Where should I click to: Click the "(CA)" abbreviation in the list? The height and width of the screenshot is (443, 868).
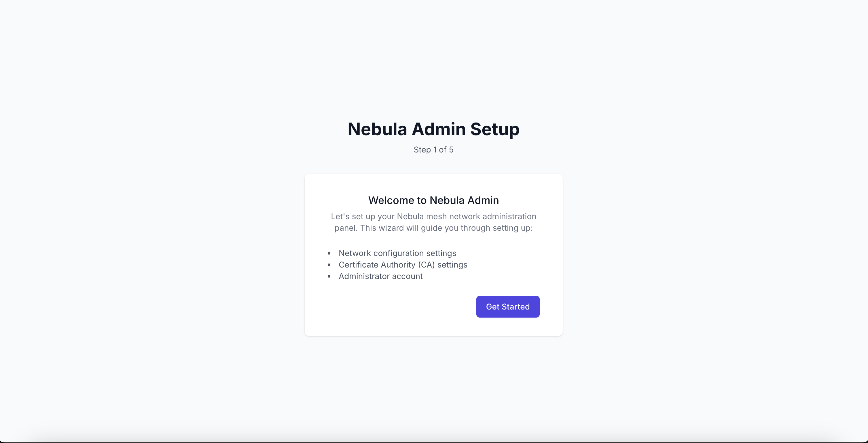tap(426, 265)
